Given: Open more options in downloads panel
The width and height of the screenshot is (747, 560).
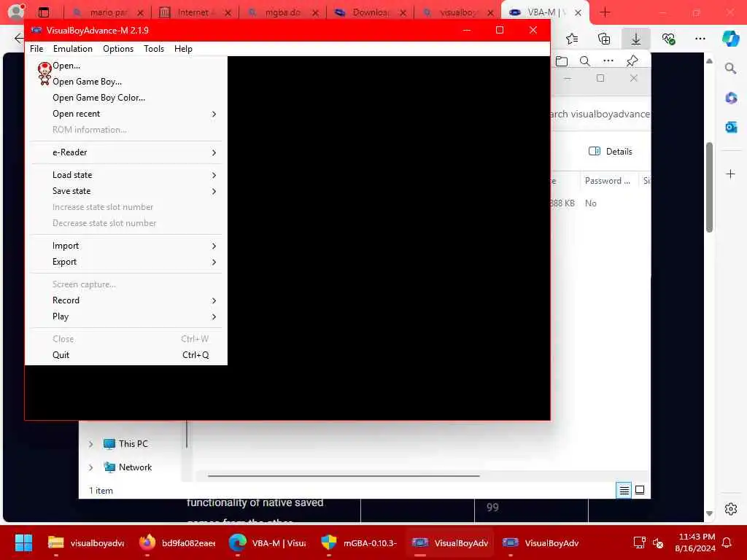Looking at the screenshot, I should 608,61.
